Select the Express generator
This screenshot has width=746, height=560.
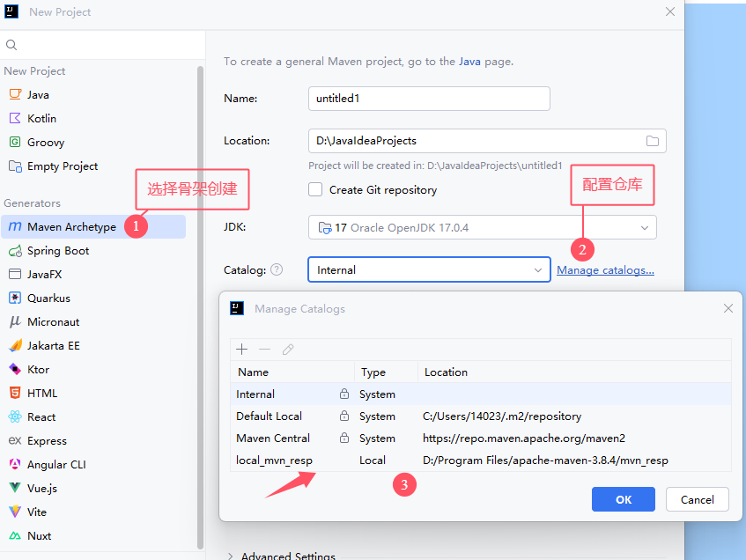[x=93, y=441]
